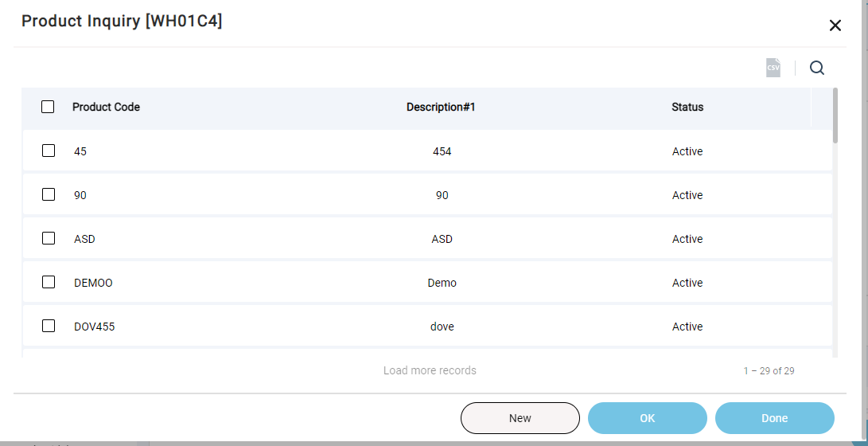Screen dimensions: 868x446
Task: Click Load more records link
Action: [430, 370]
